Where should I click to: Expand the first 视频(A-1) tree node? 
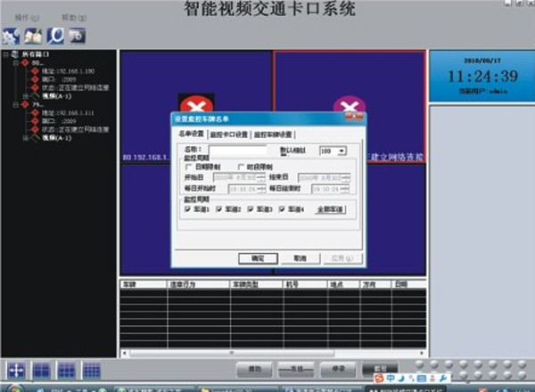point(24,95)
